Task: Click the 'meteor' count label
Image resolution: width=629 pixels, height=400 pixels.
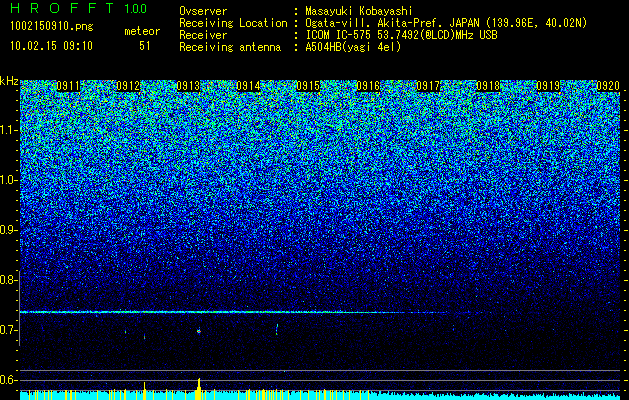Action: [x=142, y=31]
